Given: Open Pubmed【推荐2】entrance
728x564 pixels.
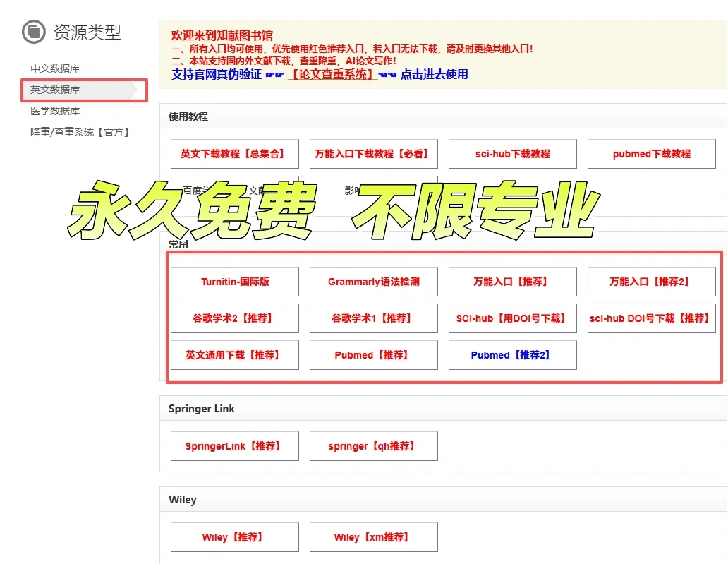Looking at the screenshot, I should tap(512, 355).
